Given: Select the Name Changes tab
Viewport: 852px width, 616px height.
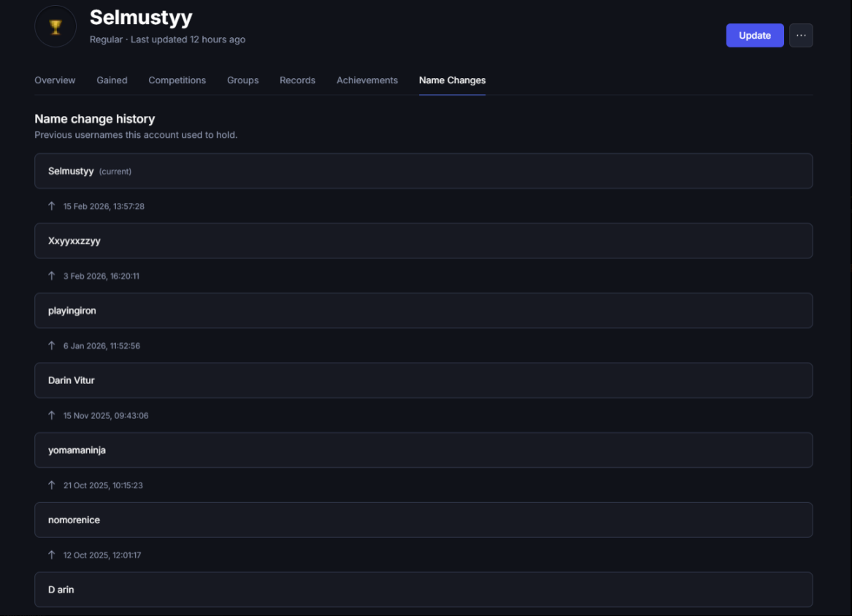Looking at the screenshot, I should click(x=452, y=80).
